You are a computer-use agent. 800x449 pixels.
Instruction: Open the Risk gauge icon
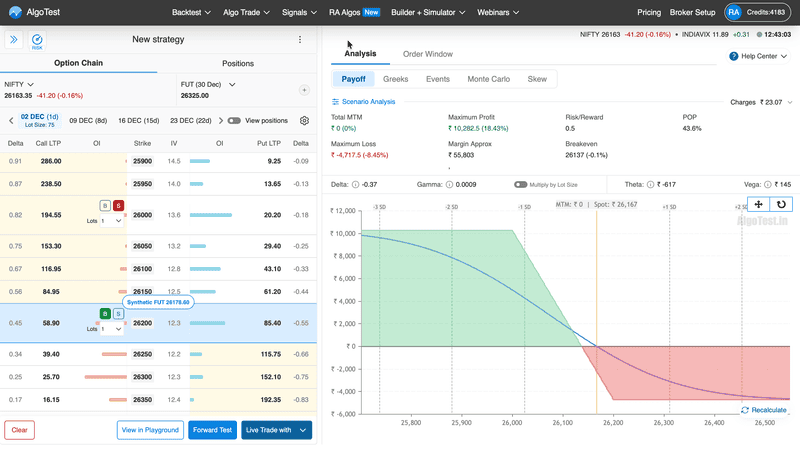37,40
